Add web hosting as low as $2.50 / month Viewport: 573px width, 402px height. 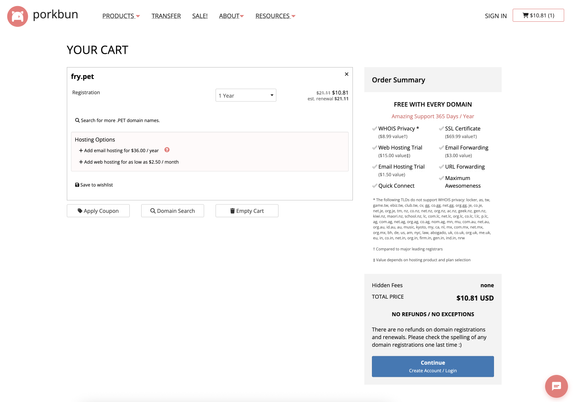tap(129, 162)
